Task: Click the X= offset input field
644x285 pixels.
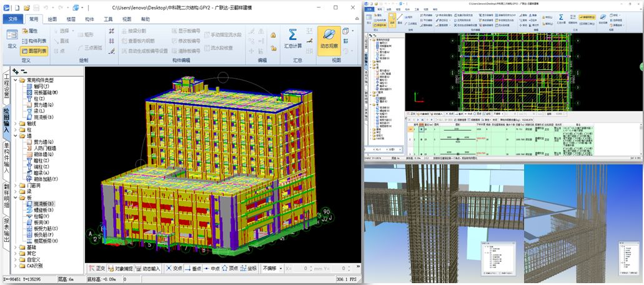Action: click(300, 268)
